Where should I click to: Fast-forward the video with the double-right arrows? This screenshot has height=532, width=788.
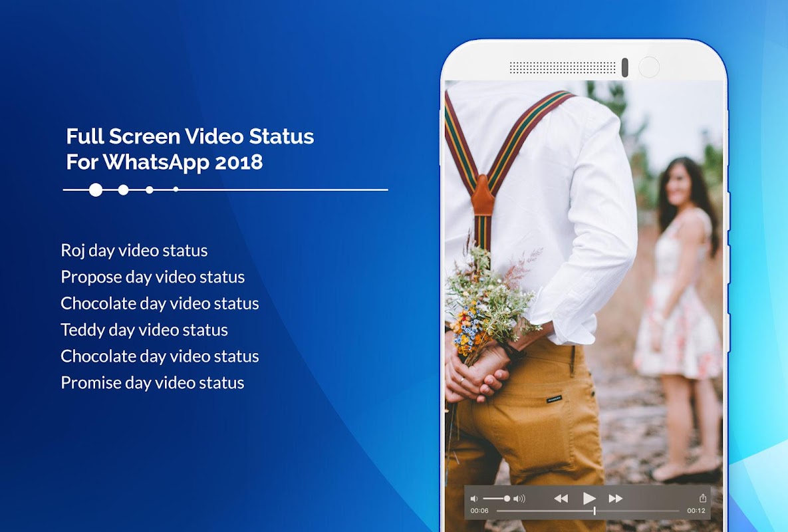pos(616,498)
